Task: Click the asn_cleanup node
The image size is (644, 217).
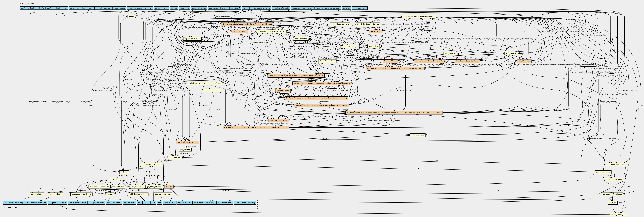Action: (185, 150)
